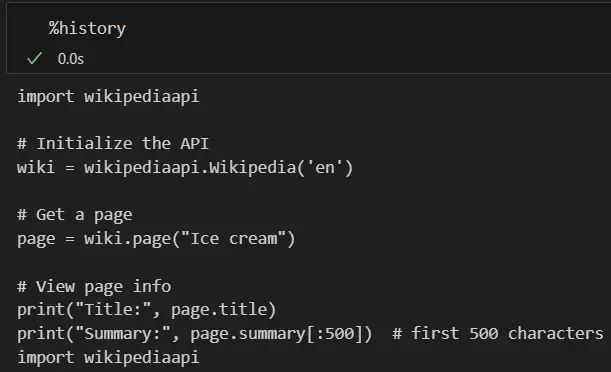Click the '# Get a page' comment
Screen dimensions: 611x372
[74, 215]
